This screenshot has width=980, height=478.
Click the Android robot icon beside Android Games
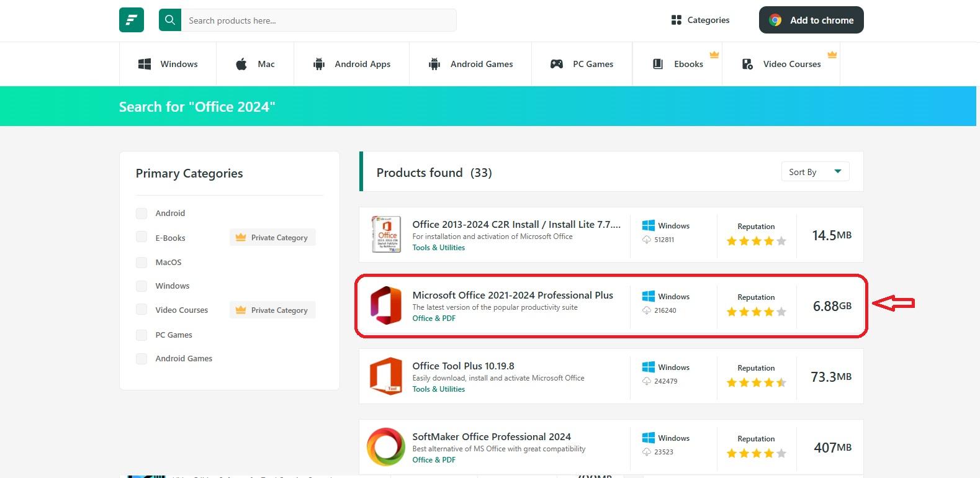click(434, 64)
